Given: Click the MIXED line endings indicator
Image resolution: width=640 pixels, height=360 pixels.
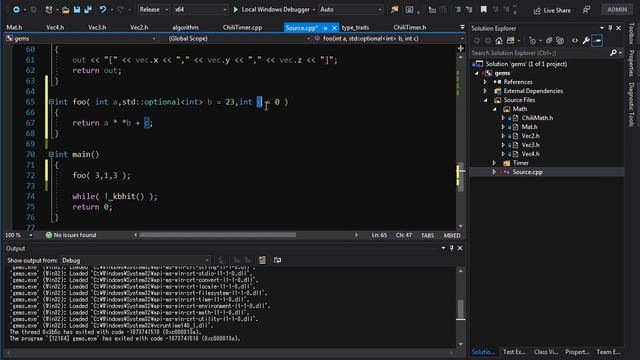Looking at the screenshot, I should click(x=452, y=236).
